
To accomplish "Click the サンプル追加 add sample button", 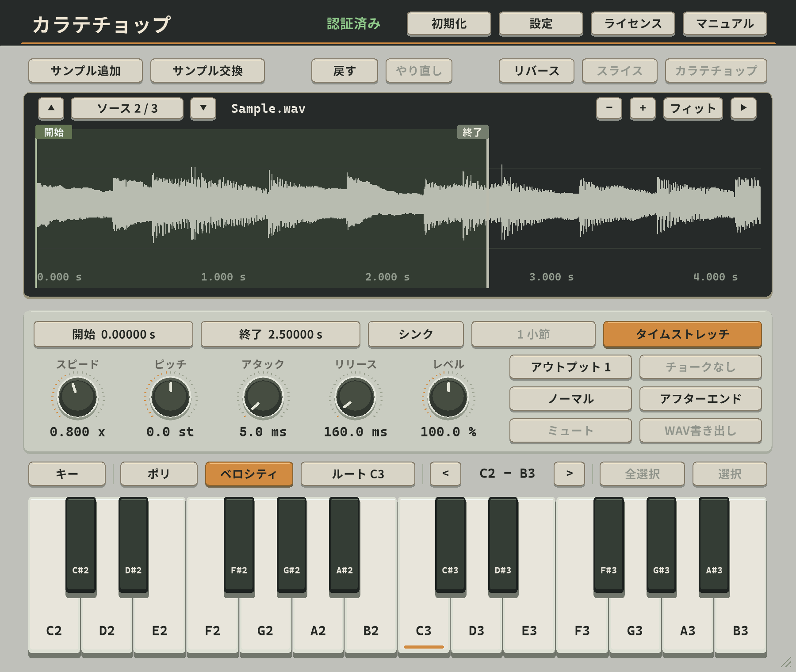I will pyautogui.click(x=85, y=71).
